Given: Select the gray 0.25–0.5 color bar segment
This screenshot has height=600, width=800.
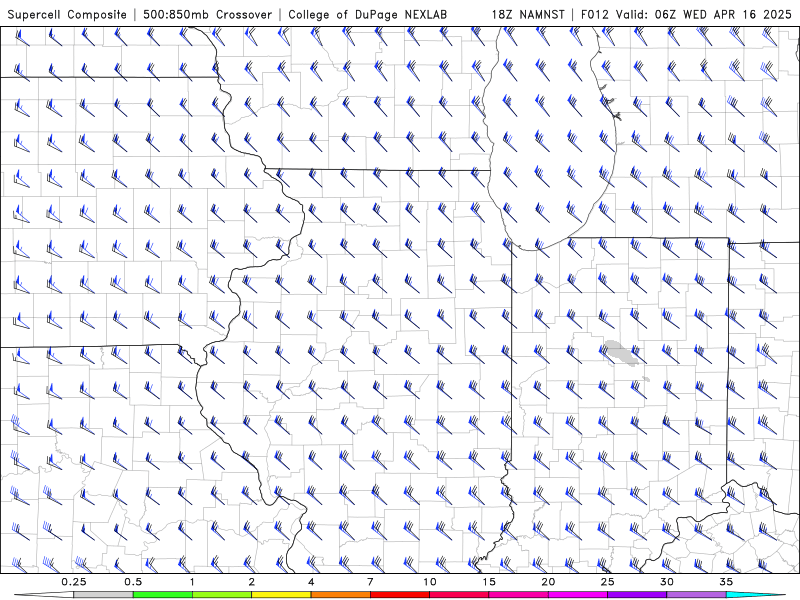Looking at the screenshot, I should click(103, 595).
